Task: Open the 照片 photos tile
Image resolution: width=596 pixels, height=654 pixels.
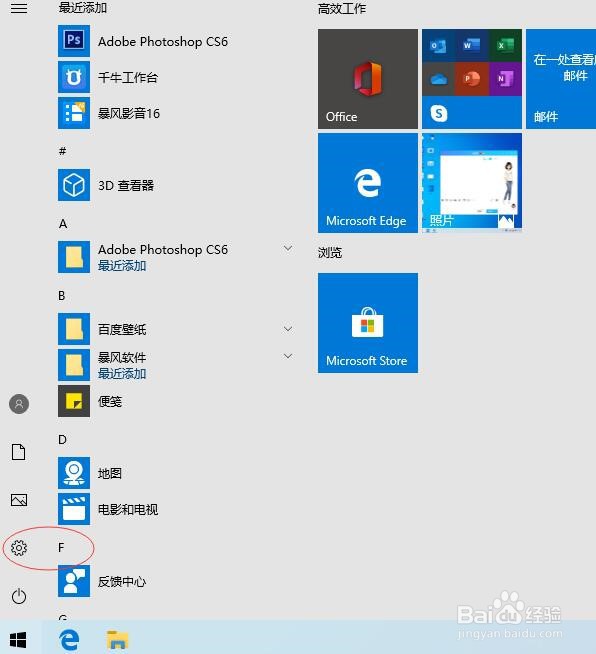Action: pos(472,183)
